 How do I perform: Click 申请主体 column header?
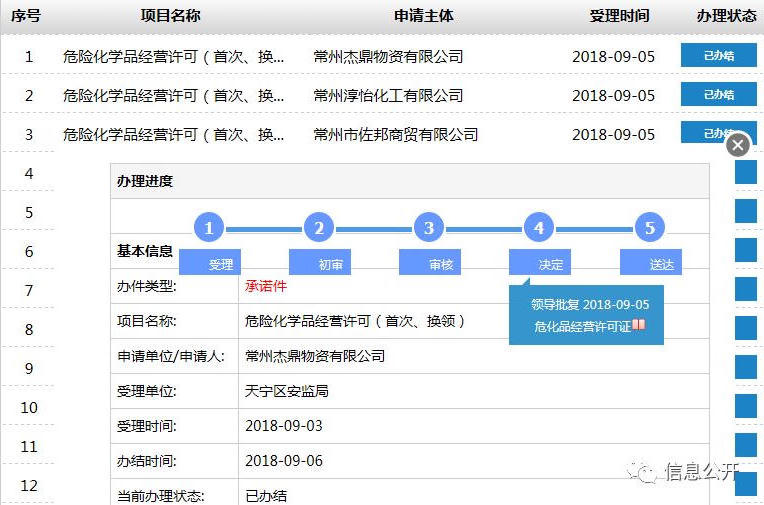click(x=423, y=16)
